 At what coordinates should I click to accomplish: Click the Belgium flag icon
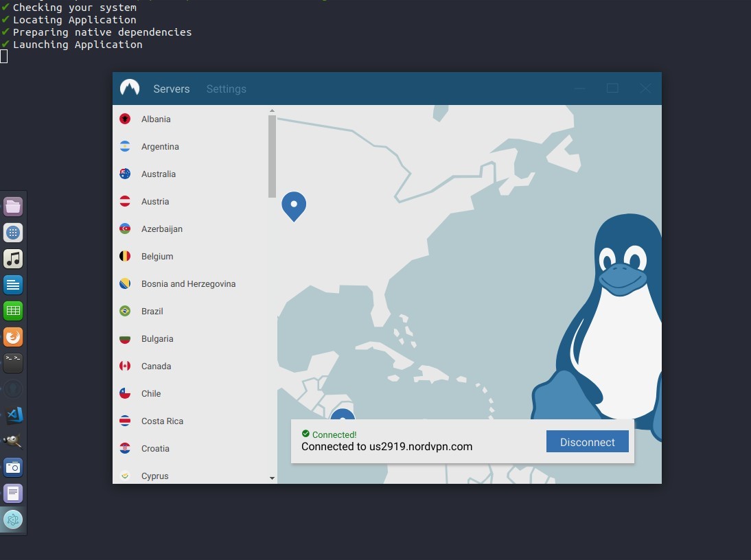tap(125, 256)
